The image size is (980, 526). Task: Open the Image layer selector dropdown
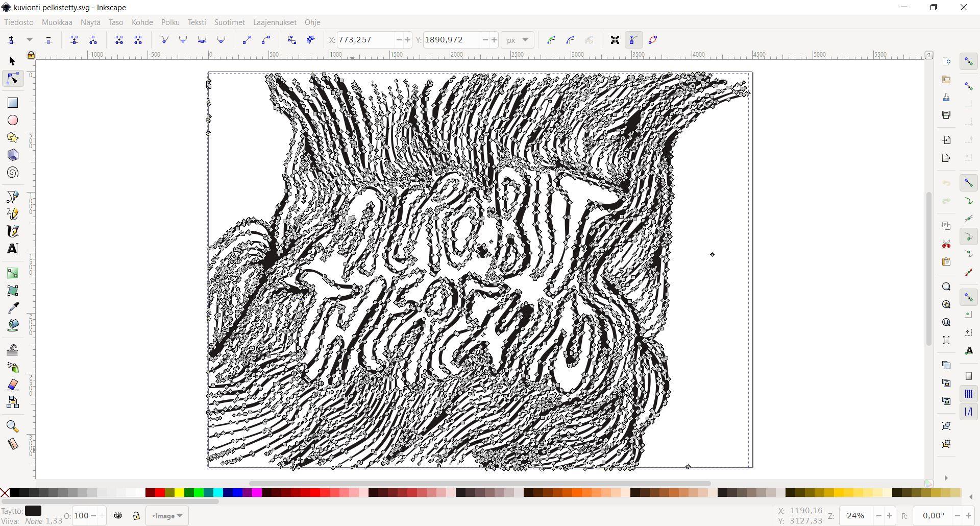[167, 516]
